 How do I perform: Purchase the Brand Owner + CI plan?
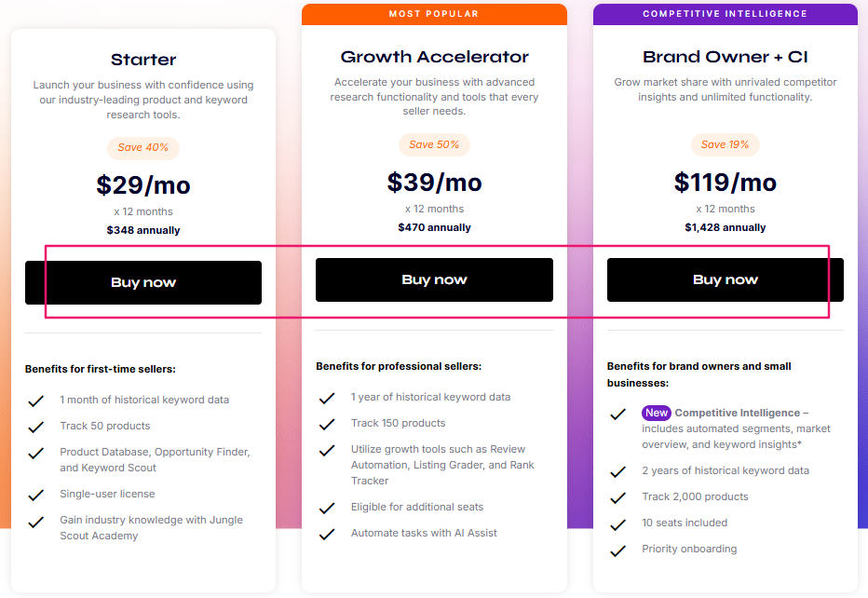725,279
